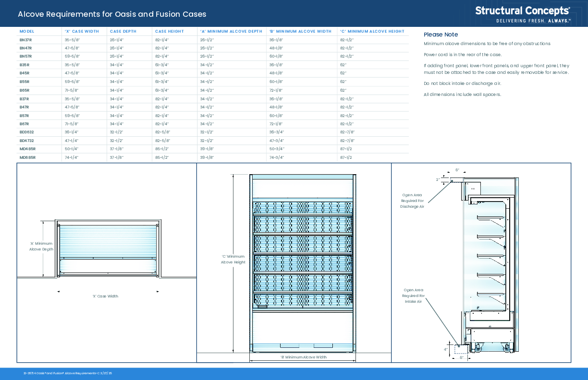The height and width of the screenshot is (380, 588).
Task: Click the 'A' MINIMUM ALCOVE DEPTH header
Action: pos(231,31)
